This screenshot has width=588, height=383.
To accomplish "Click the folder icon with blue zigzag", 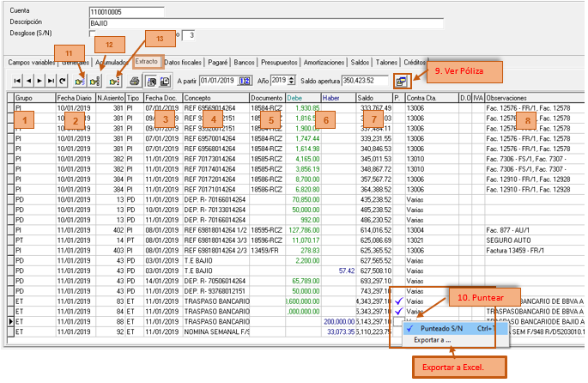I will click(x=80, y=81).
